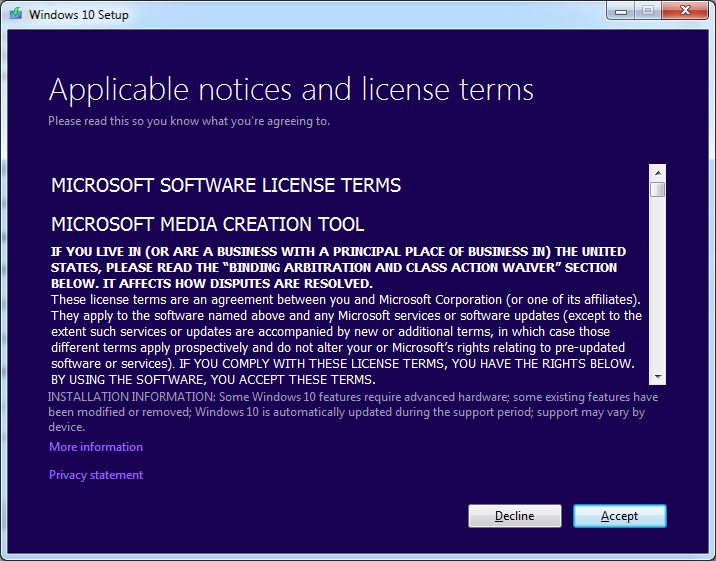
Task: Click the license text scroll down arrow
Action: pos(658,377)
